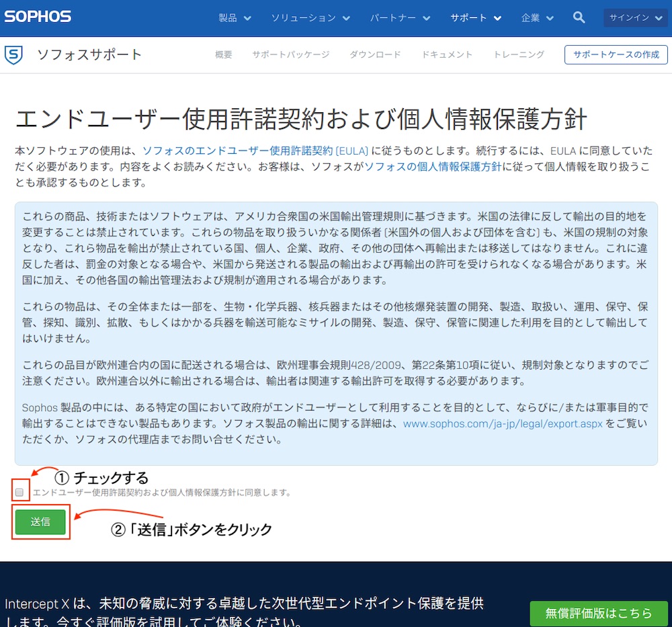Click the agreement label 同意します text

pos(162,493)
